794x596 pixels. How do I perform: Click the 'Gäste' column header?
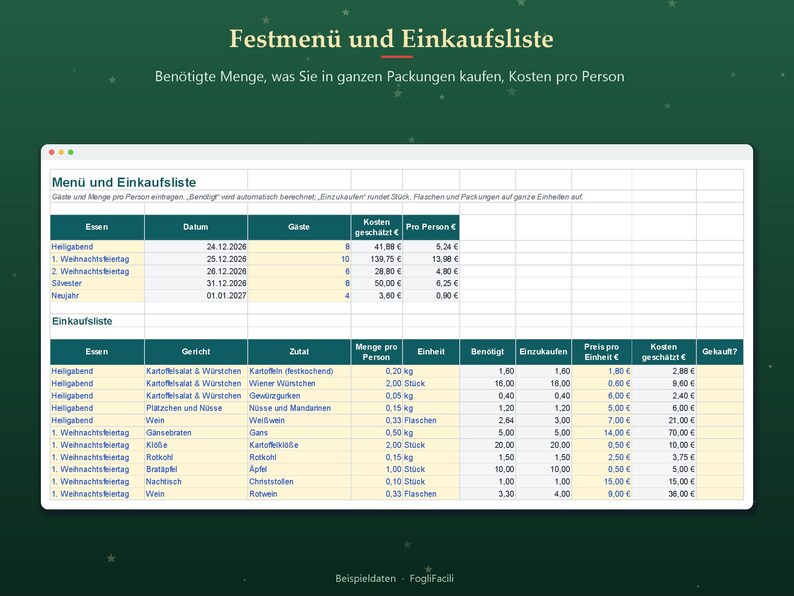[x=299, y=227]
